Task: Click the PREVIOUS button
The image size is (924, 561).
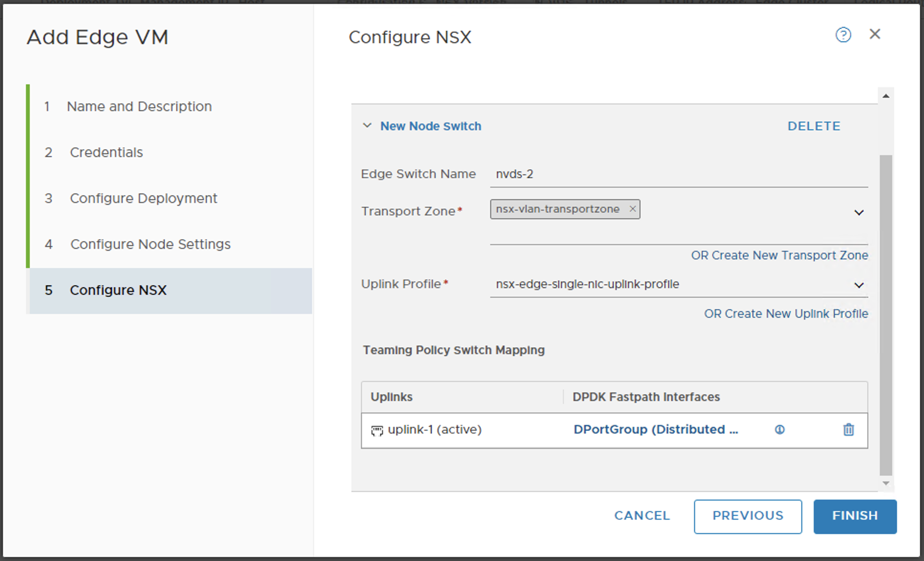Action: [748, 516]
